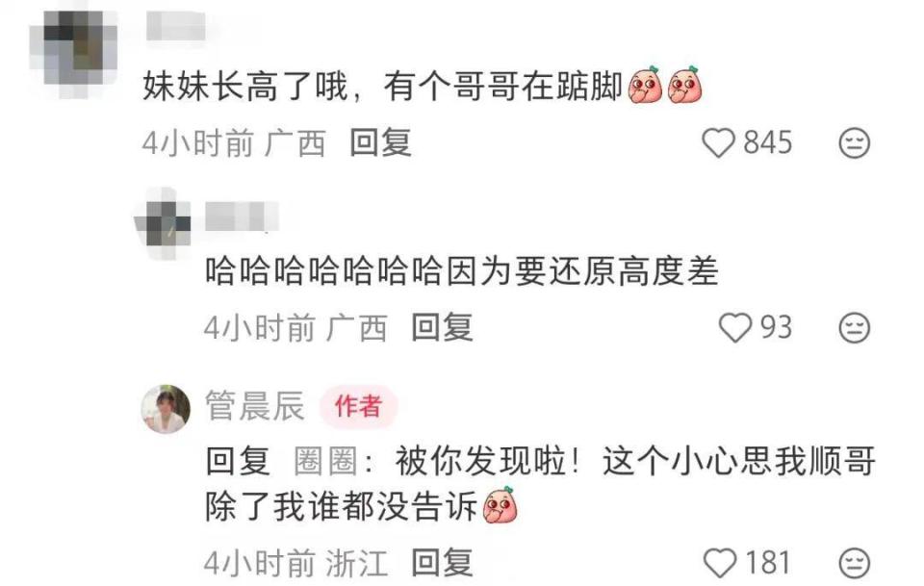This screenshot has width=924, height=586.
Task: View 管晨辰's profile photo
Action: 166,409
